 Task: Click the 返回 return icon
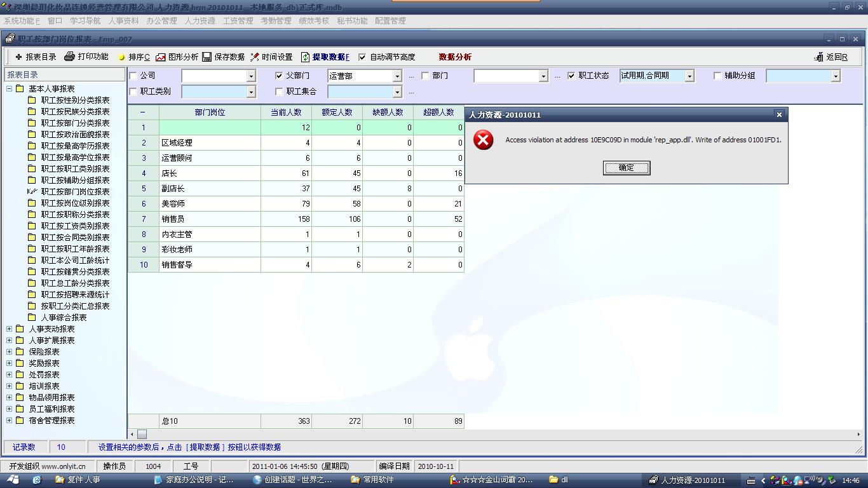coord(818,57)
